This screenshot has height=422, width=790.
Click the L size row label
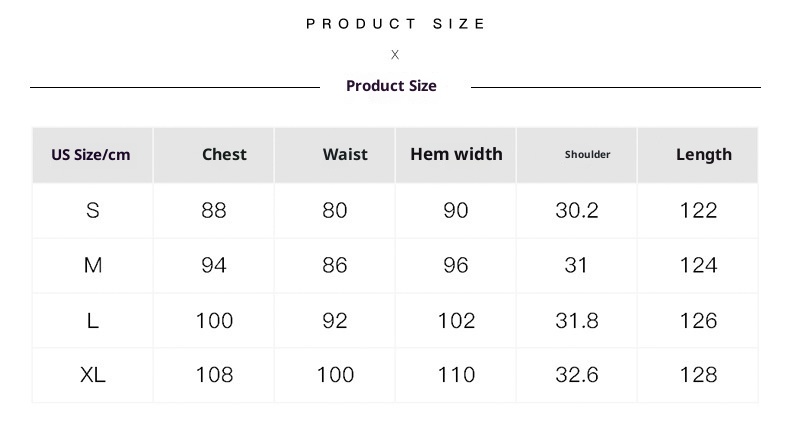(x=93, y=320)
